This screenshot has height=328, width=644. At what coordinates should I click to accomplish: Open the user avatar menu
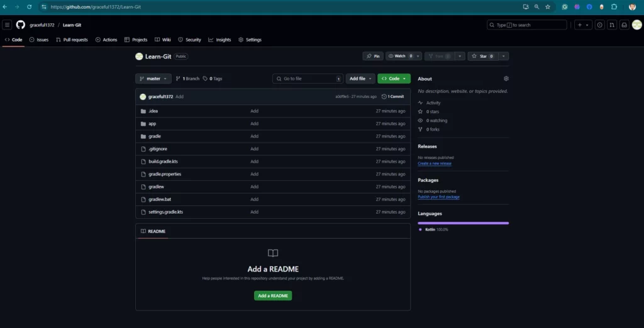[636, 25]
